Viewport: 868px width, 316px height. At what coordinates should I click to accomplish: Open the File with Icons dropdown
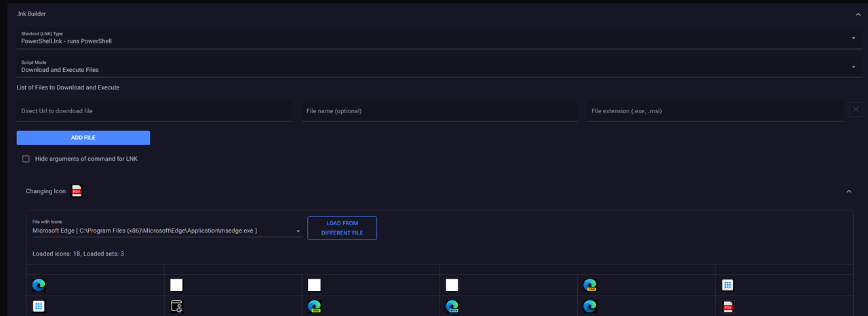[x=167, y=227]
